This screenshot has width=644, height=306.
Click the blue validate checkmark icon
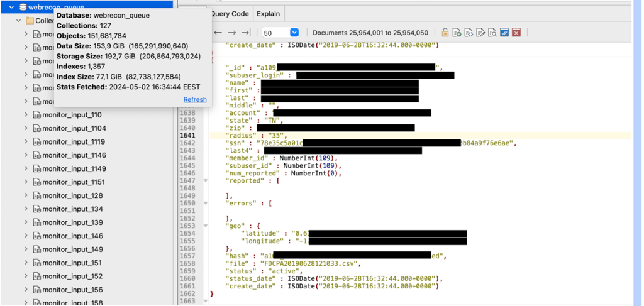click(504, 33)
